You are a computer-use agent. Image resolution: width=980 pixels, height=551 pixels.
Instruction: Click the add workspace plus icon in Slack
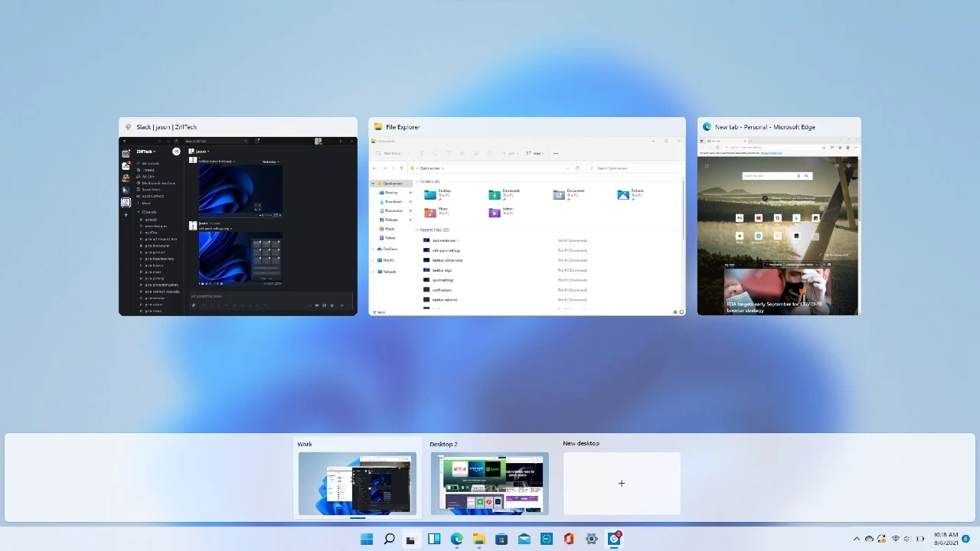point(126,214)
